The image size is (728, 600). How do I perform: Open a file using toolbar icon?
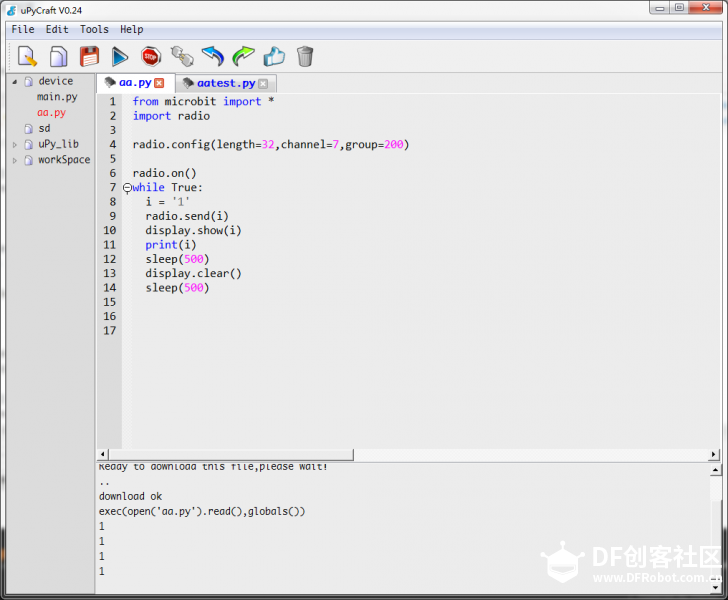(x=58, y=57)
